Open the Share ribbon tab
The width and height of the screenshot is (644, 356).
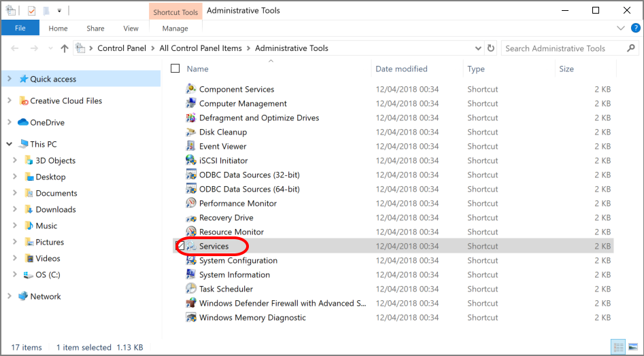[95, 29]
